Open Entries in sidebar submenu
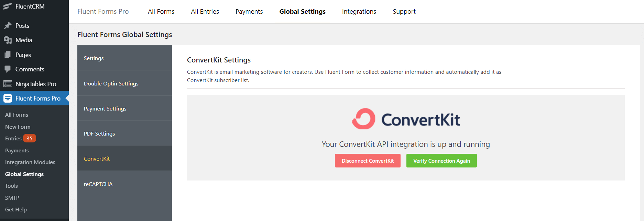The height and width of the screenshot is (221, 644). (x=13, y=138)
